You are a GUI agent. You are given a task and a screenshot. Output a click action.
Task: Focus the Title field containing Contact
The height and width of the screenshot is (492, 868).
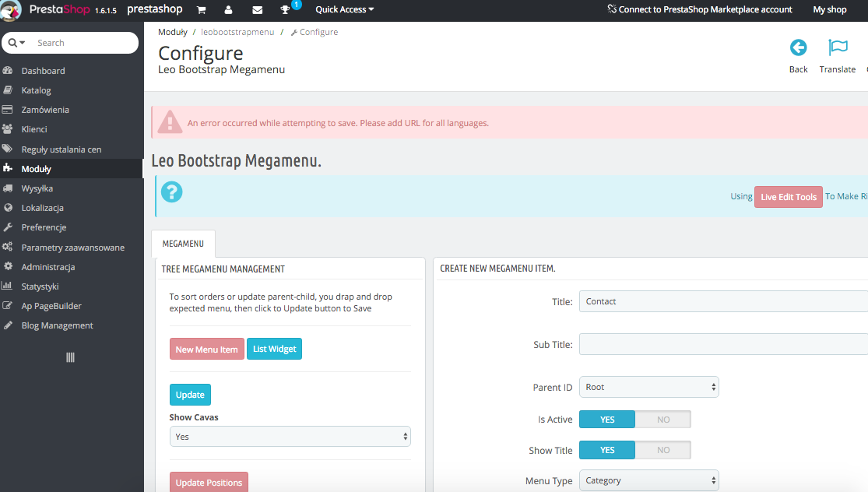723,301
